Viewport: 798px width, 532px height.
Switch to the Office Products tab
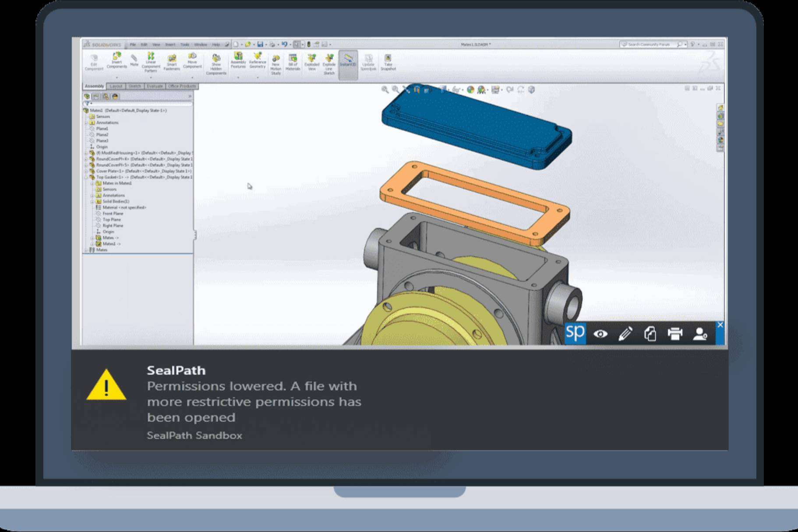coord(182,86)
